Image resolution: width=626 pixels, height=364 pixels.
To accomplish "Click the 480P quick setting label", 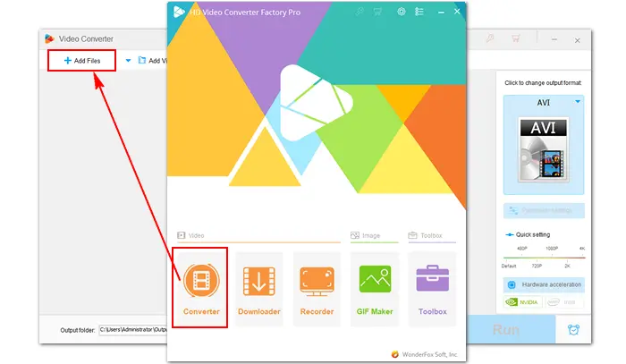I will click(522, 249).
